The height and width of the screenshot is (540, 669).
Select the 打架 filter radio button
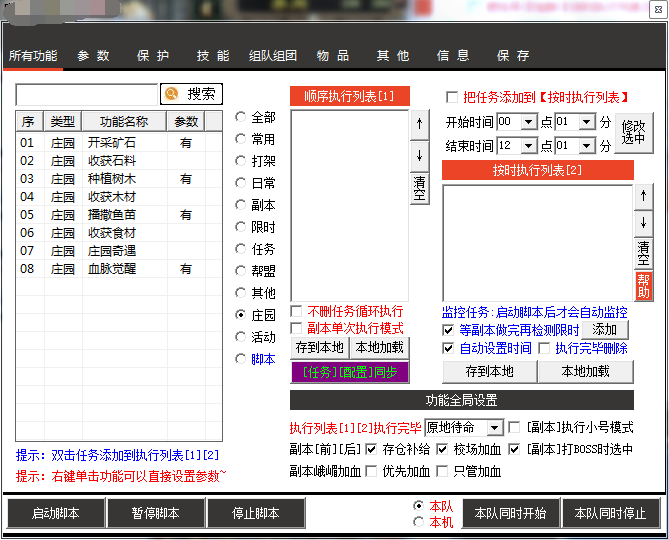click(241, 161)
